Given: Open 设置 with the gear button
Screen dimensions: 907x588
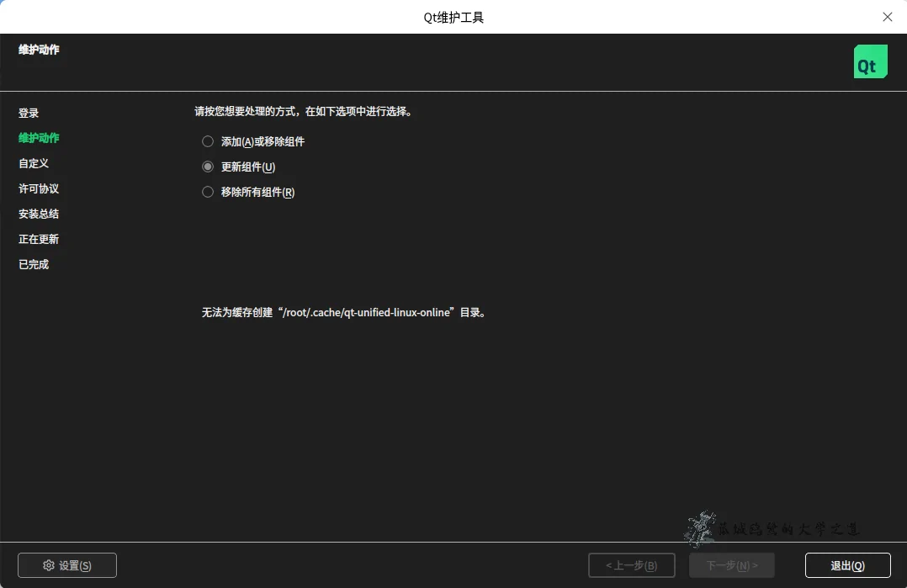Looking at the screenshot, I should tap(67, 565).
